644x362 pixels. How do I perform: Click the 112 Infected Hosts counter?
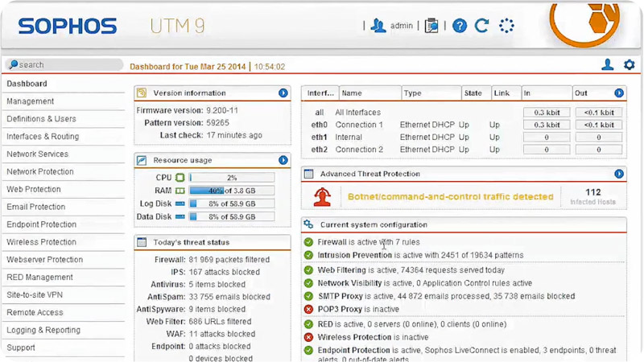(x=592, y=196)
